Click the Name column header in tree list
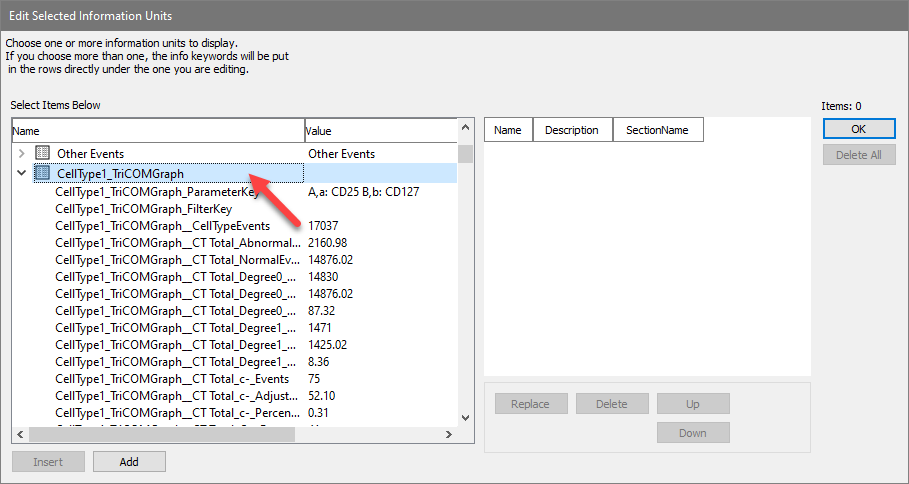The height and width of the screenshot is (484, 909). point(157,131)
